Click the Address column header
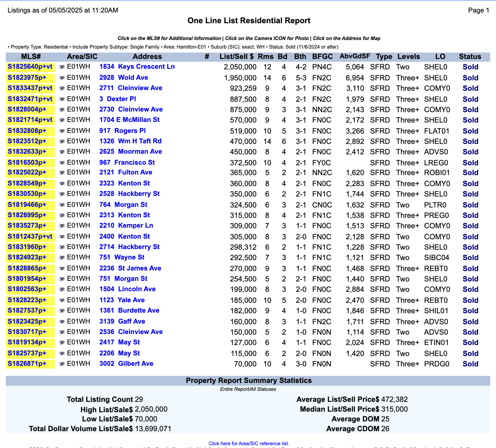496x448 pixels. click(147, 57)
